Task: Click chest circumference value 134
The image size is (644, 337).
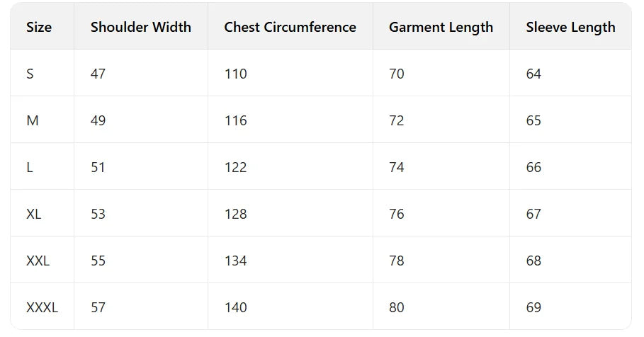Action: tap(235, 261)
